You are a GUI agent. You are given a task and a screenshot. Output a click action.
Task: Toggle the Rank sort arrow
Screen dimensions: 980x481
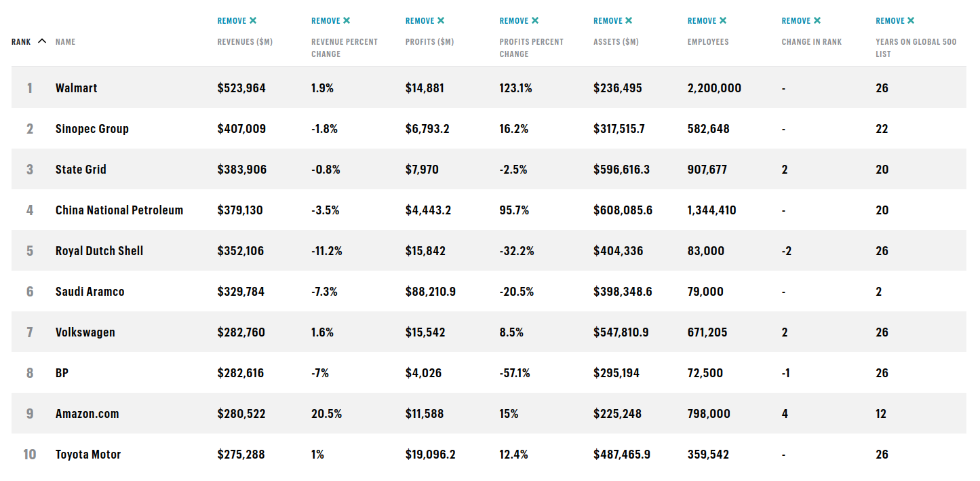(42, 41)
